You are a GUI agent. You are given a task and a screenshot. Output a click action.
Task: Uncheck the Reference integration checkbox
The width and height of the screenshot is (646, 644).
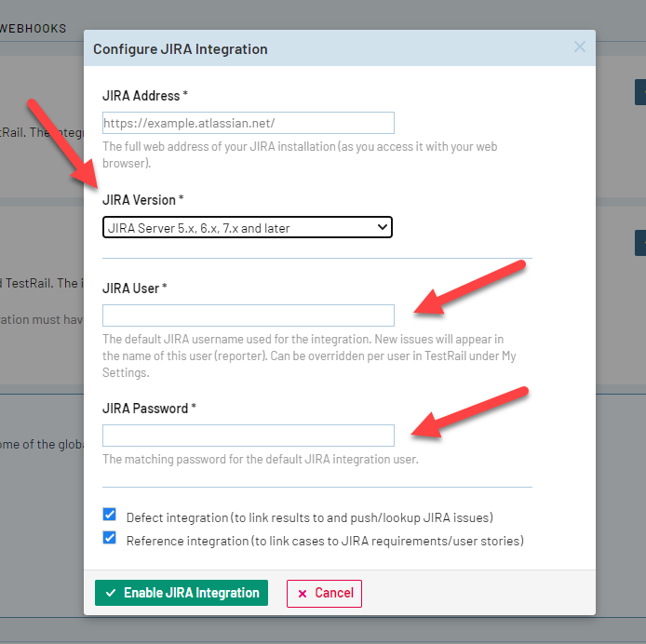[110, 538]
